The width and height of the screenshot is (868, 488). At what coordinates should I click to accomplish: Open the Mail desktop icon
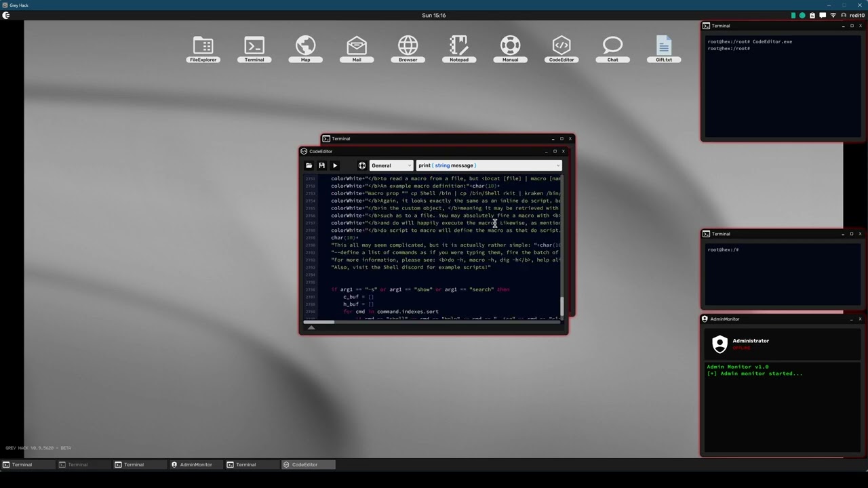pos(357,49)
